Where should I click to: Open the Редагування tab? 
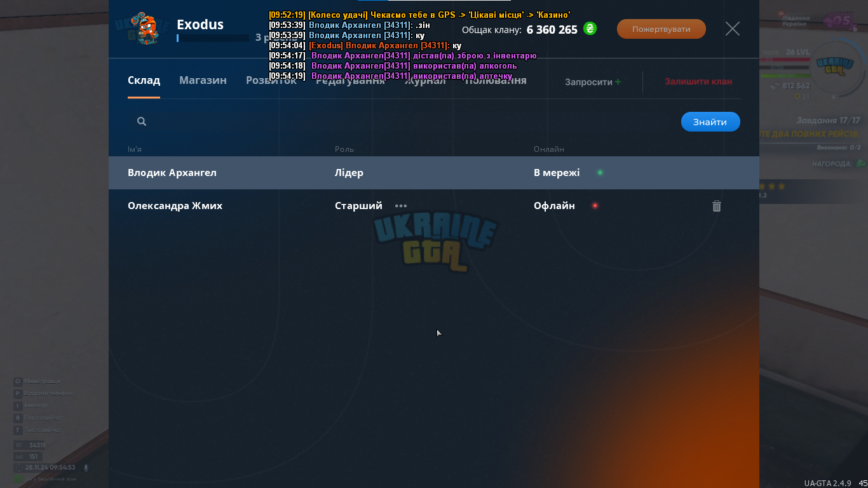click(350, 81)
